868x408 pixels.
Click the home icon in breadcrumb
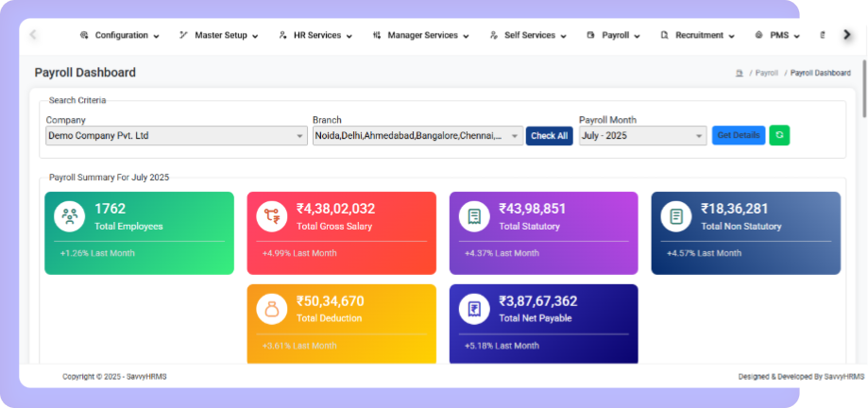pyautogui.click(x=739, y=73)
